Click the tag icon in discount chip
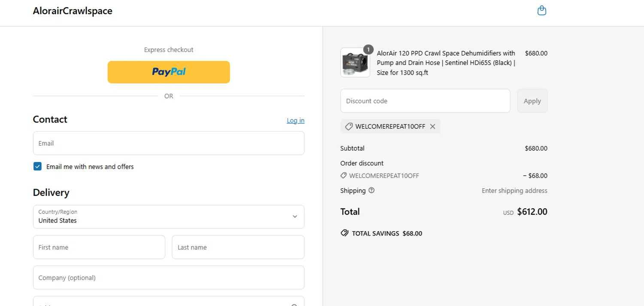The width and height of the screenshot is (644, 306). tap(349, 126)
